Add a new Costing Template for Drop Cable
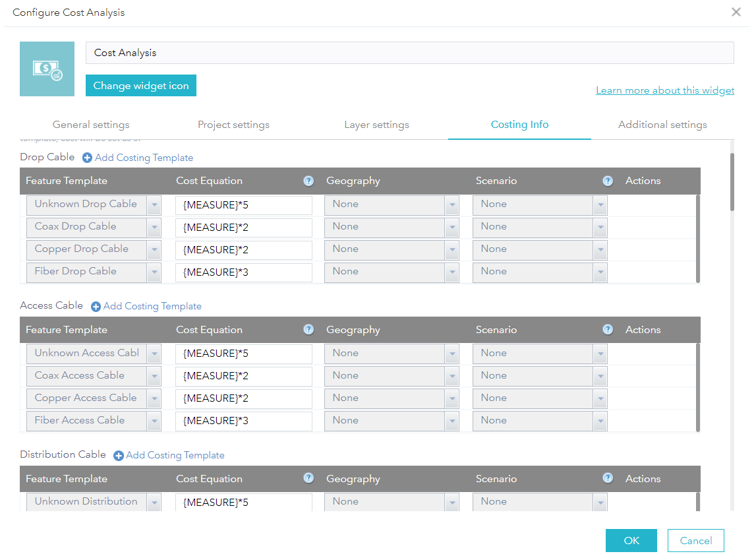 point(138,158)
